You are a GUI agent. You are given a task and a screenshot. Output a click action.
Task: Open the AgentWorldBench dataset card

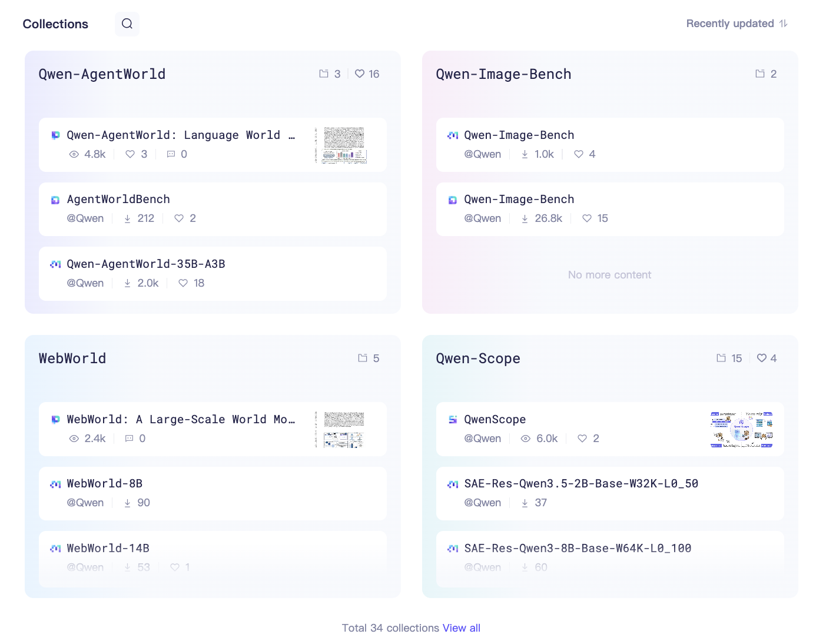(x=213, y=209)
